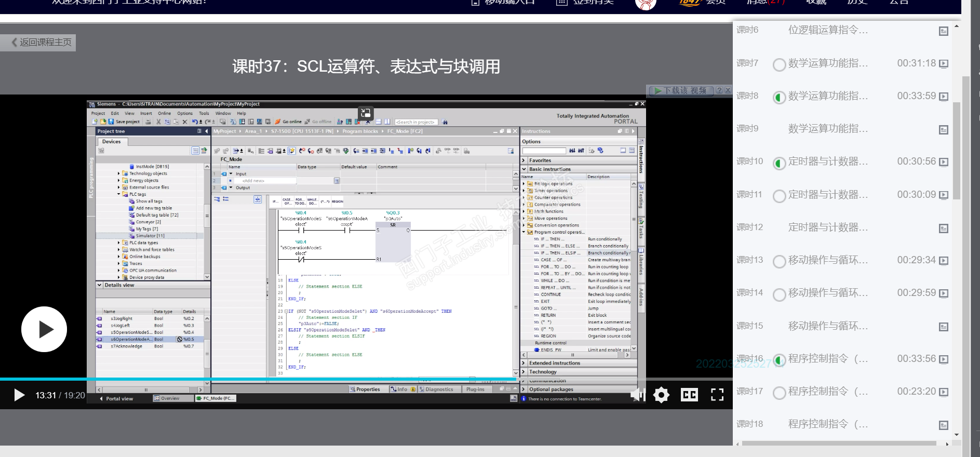The width and height of the screenshot is (980, 457).
Task: Expand Energy objects in the Project tree
Action: tap(118, 180)
